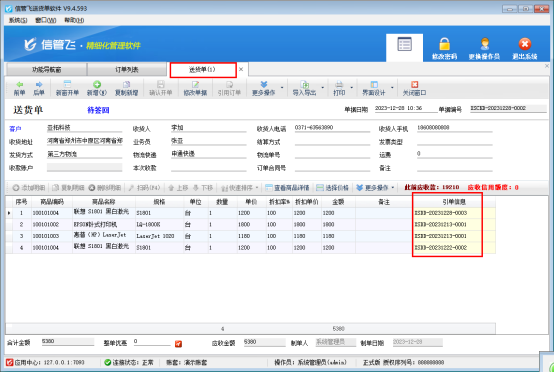This screenshot has width=554, height=373.
Task: Click the 修改密码 lock icon
Action: click(444, 44)
